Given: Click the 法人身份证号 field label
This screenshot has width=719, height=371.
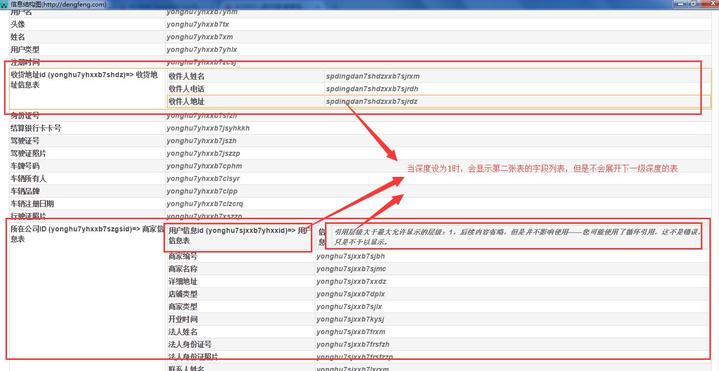Looking at the screenshot, I should (190, 344).
